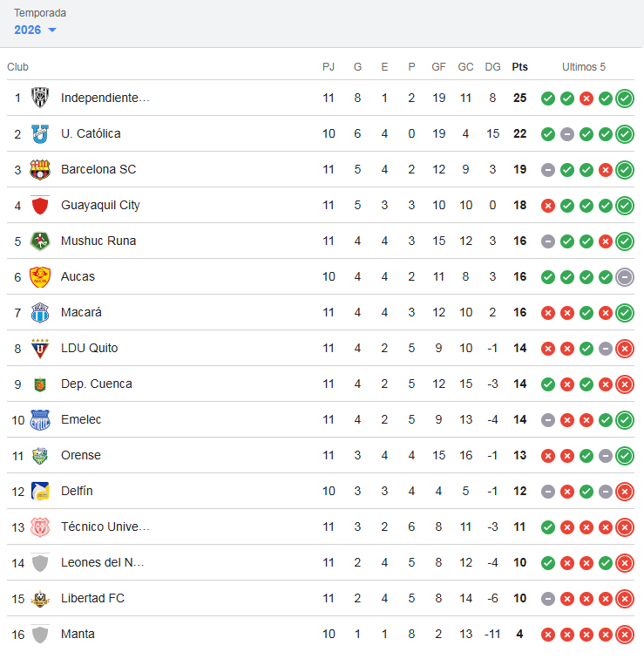Click the Mushuc Runa crest icon
The width and height of the screenshot is (644, 659).
(40, 241)
